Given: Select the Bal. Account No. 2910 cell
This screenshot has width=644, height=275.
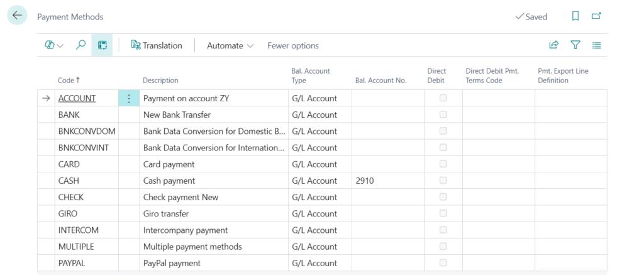Looking at the screenshot, I should click(387, 181).
